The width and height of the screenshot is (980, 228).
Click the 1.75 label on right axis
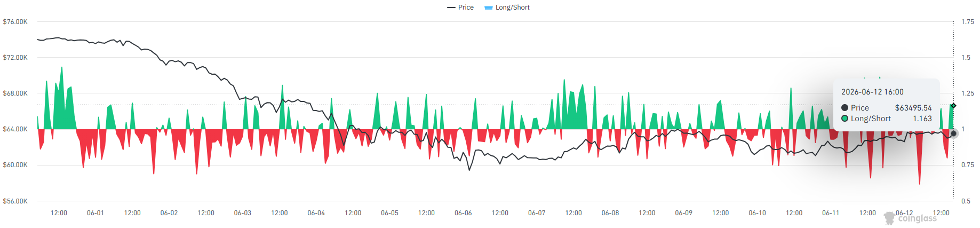coord(968,22)
